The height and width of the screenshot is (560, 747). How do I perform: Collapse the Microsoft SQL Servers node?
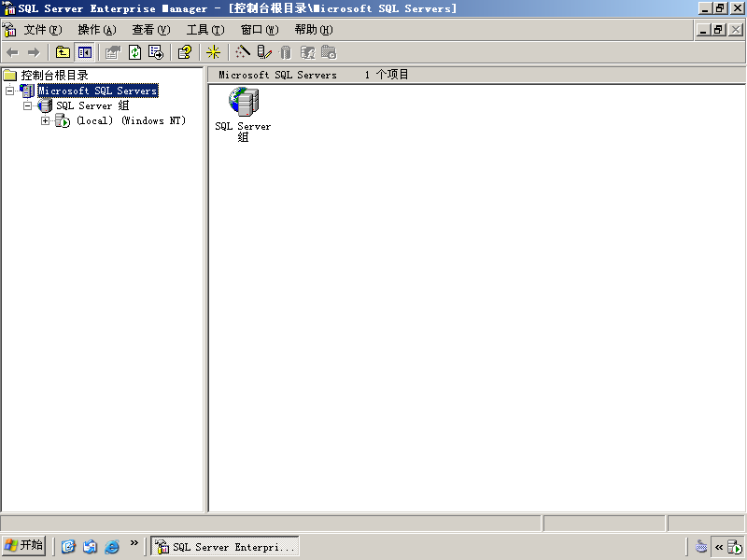[9, 91]
